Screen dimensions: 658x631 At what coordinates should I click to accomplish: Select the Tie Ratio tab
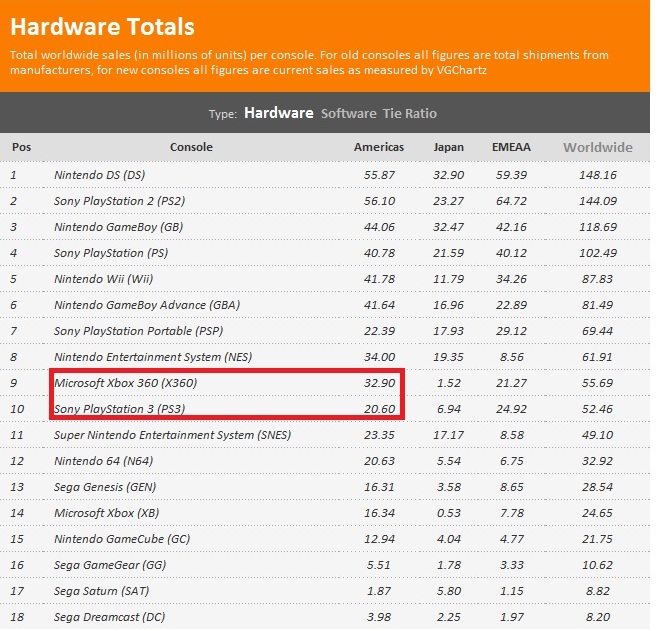click(409, 113)
